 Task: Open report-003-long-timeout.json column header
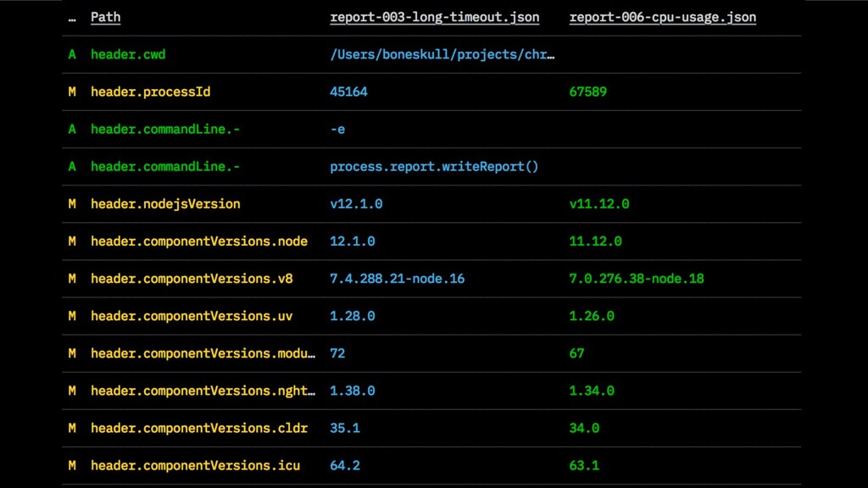click(435, 17)
